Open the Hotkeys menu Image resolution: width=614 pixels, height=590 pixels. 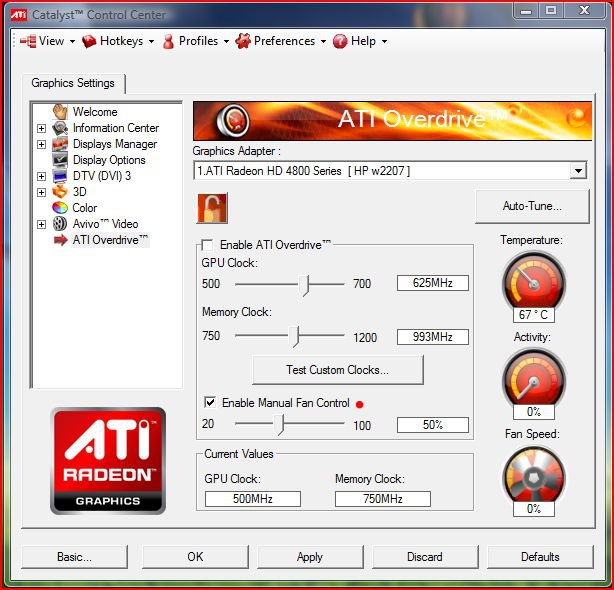[118, 41]
